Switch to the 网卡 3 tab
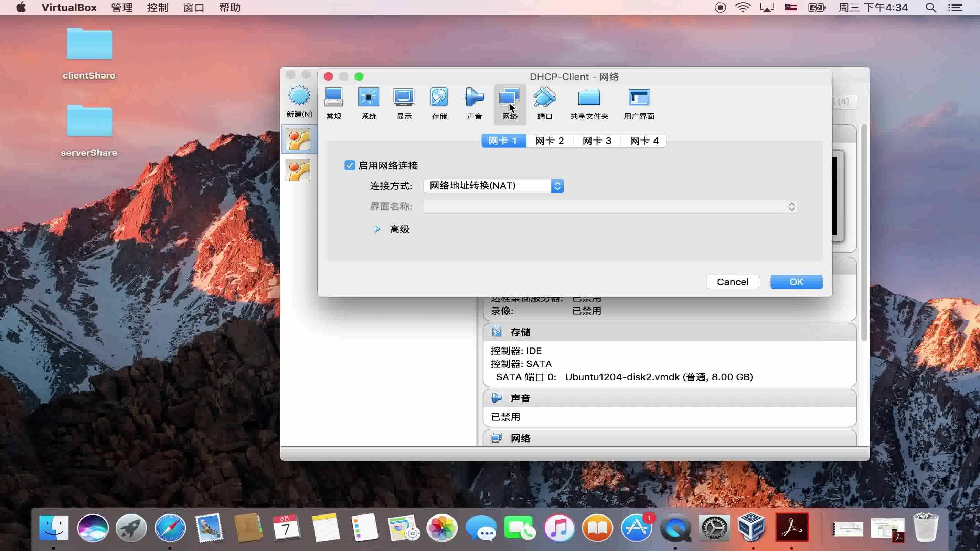This screenshot has width=980, height=551. point(597,141)
